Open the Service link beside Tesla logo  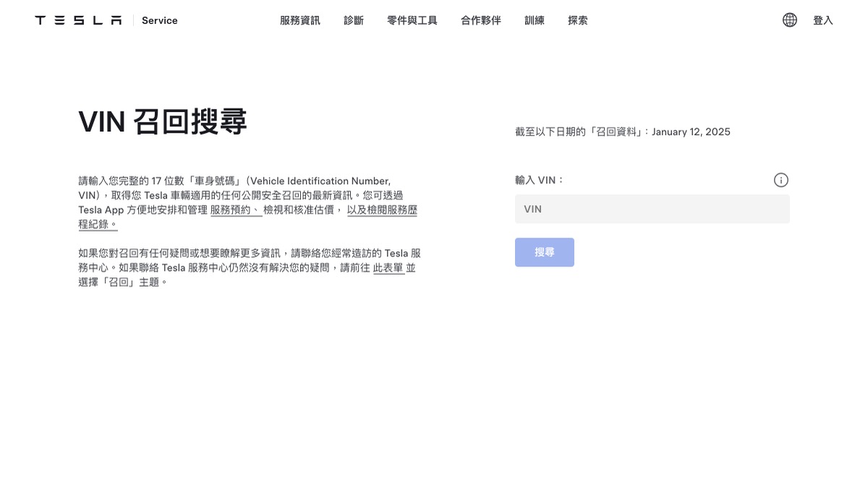click(160, 20)
